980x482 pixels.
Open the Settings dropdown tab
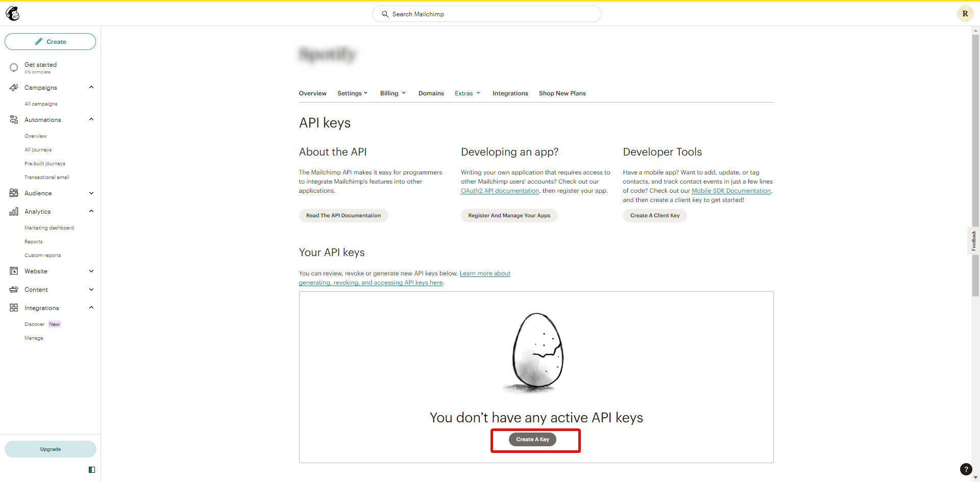(x=353, y=93)
